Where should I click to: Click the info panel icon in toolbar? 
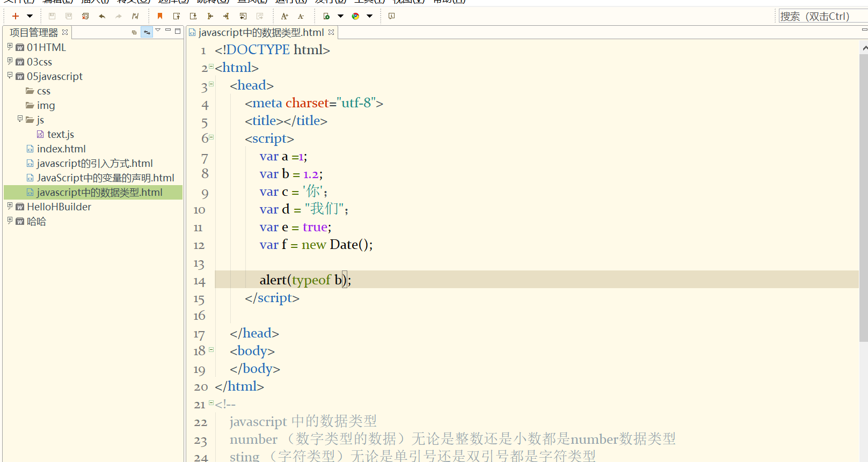[392, 16]
